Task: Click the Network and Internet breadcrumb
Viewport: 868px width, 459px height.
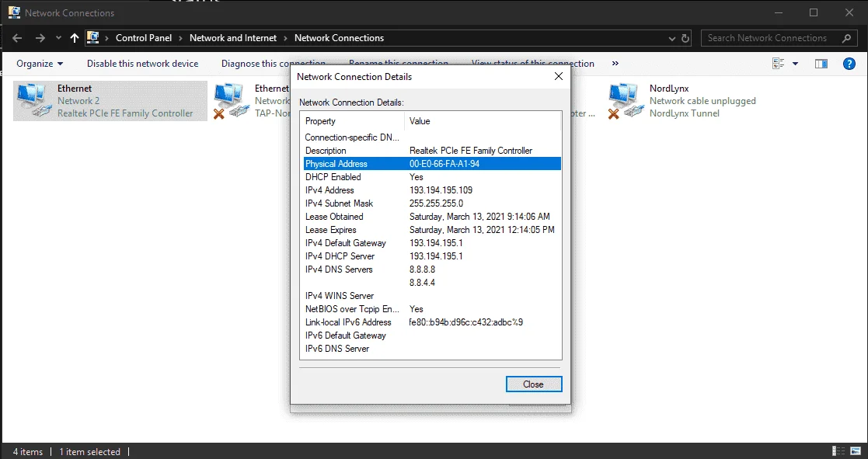Action: (x=233, y=38)
